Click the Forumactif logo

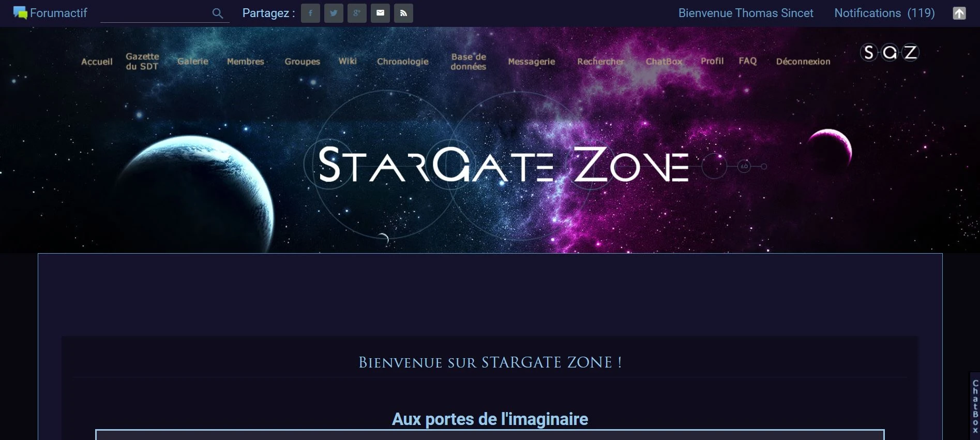pyautogui.click(x=50, y=13)
